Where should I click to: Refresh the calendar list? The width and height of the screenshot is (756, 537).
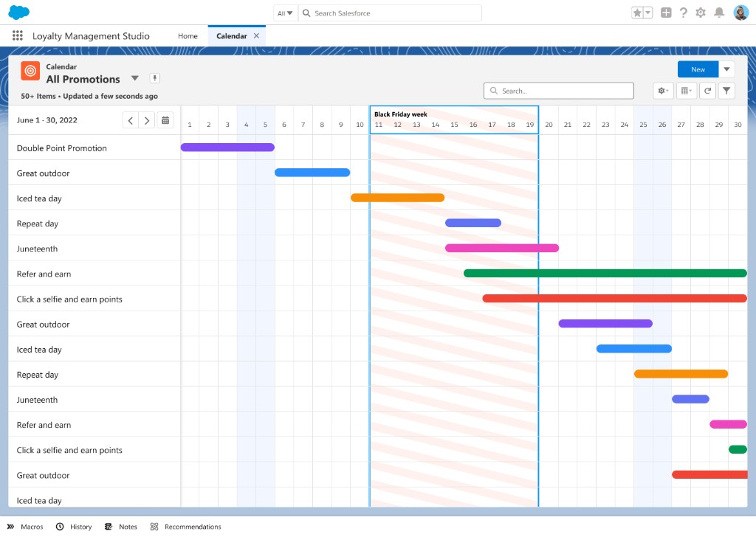click(707, 91)
